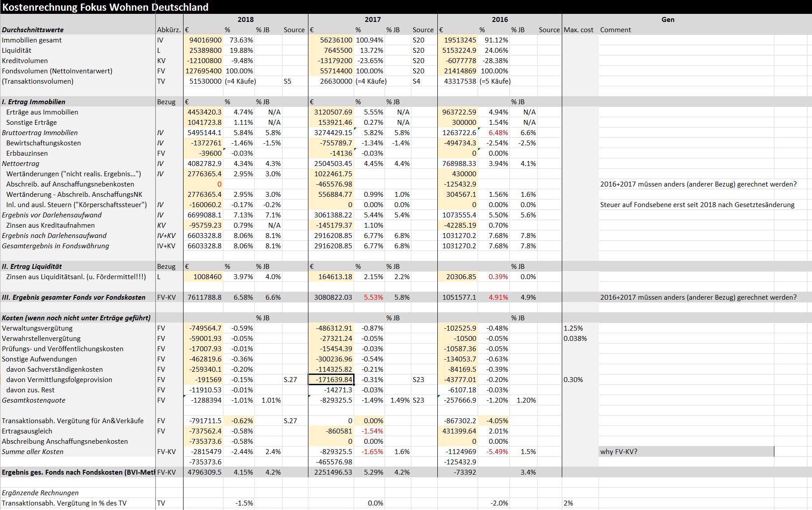Select the 'Prüfungs- und Veröffentlichungskosten' label
The height and width of the screenshot is (510, 812).
[63, 349]
